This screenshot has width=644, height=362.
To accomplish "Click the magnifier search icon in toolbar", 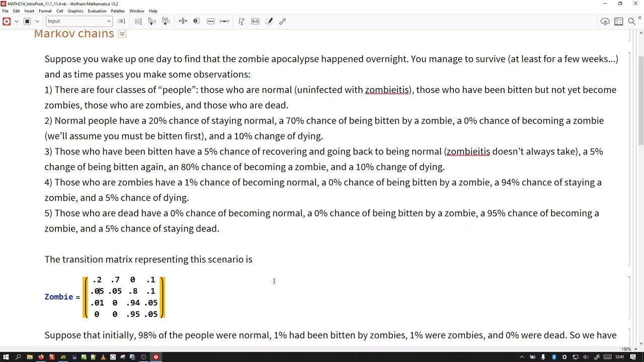I will pyautogui.click(x=631, y=21).
